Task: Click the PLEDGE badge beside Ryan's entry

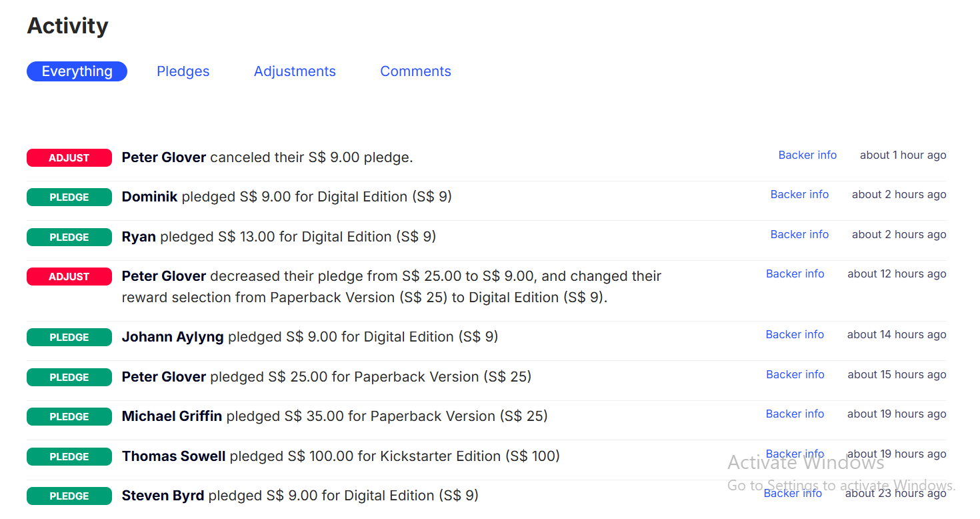Action: (69, 237)
